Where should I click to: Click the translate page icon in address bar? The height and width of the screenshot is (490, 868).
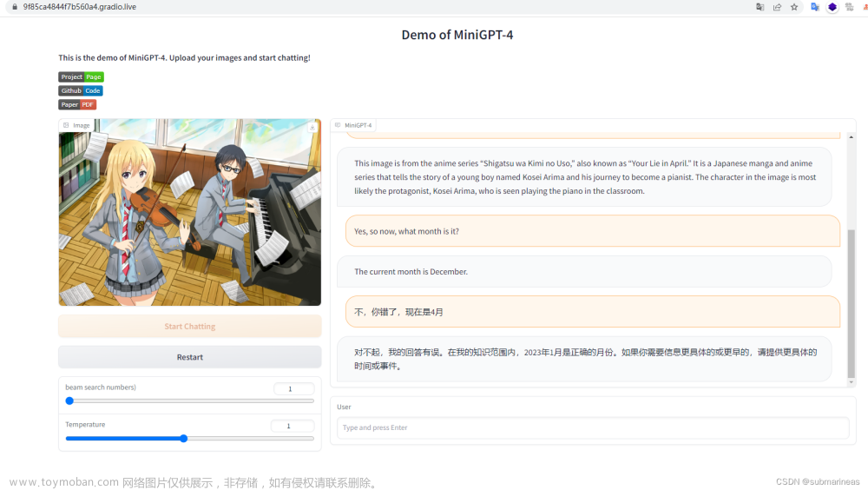pyautogui.click(x=760, y=7)
